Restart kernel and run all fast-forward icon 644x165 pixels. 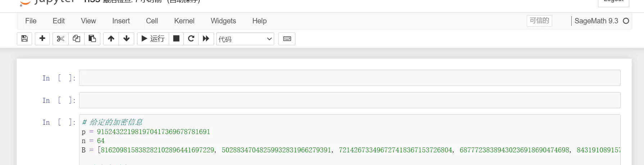point(206,38)
